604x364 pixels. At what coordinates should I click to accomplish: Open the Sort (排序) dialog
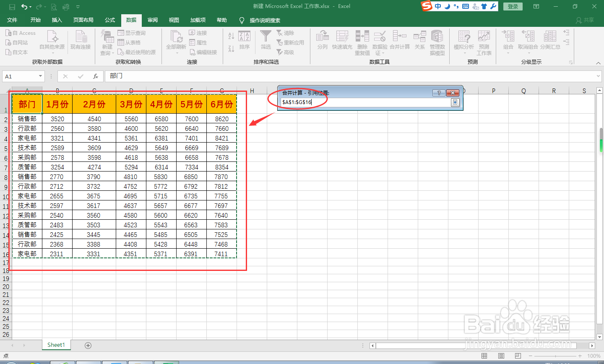tap(244, 41)
